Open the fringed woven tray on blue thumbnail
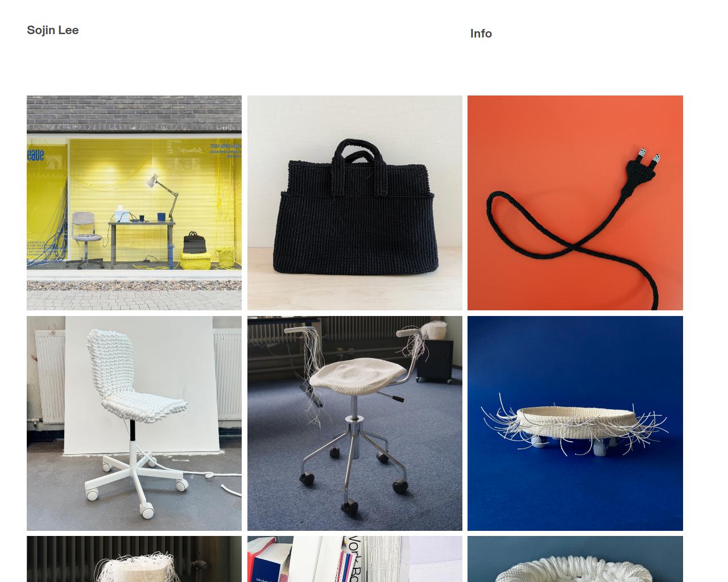This screenshot has height=582, width=728. (x=575, y=423)
